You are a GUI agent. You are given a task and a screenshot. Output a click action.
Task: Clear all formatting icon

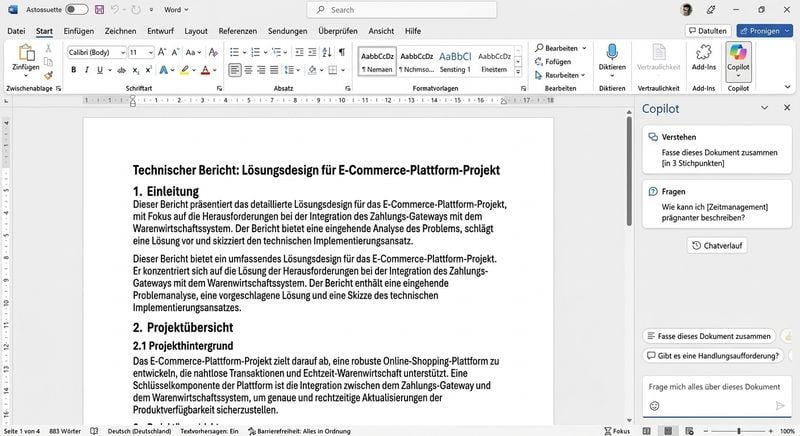[213, 53]
